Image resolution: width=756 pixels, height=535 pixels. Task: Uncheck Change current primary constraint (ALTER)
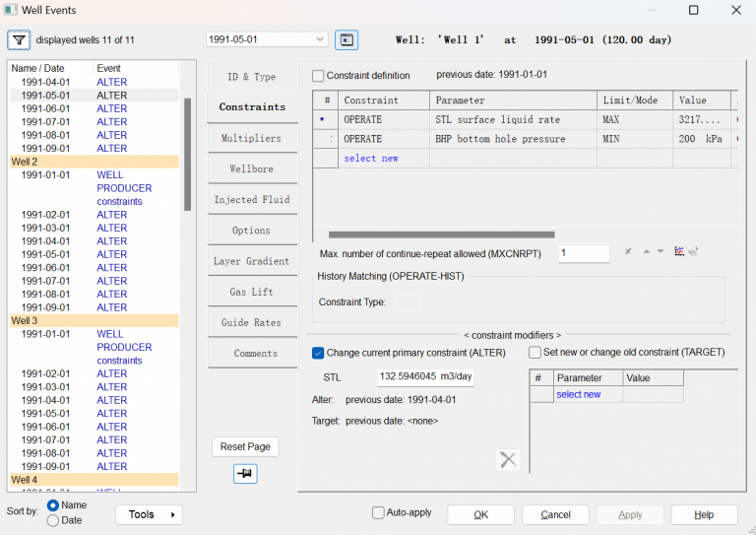coord(318,353)
